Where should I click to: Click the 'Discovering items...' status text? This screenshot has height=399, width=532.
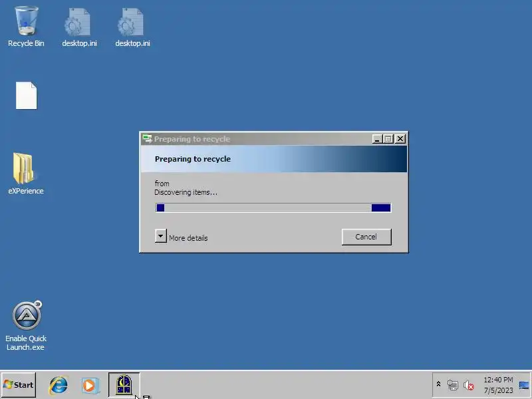(186, 192)
